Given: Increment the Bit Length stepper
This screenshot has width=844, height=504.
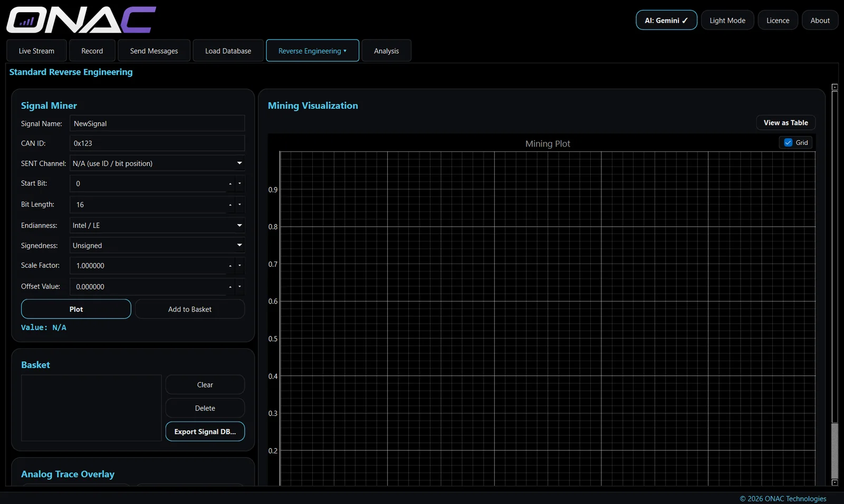Looking at the screenshot, I should click(x=230, y=205).
